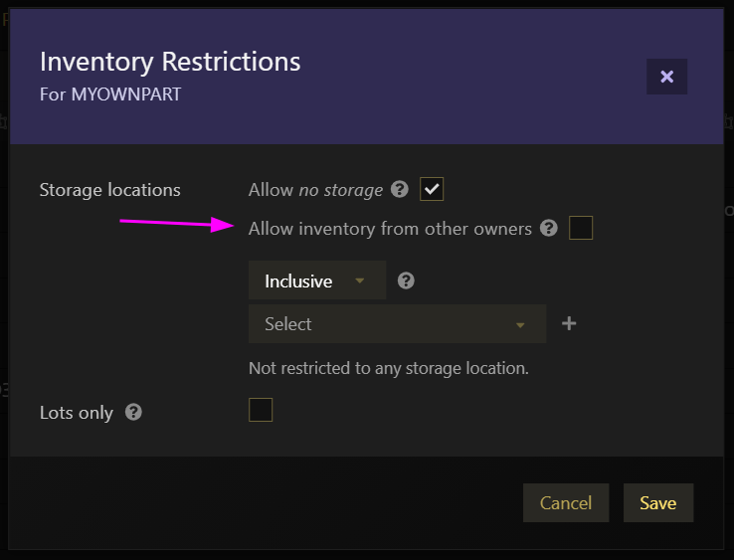This screenshot has width=734, height=560.
Task: Click the Storage locations section label
Action: pos(110,190)
